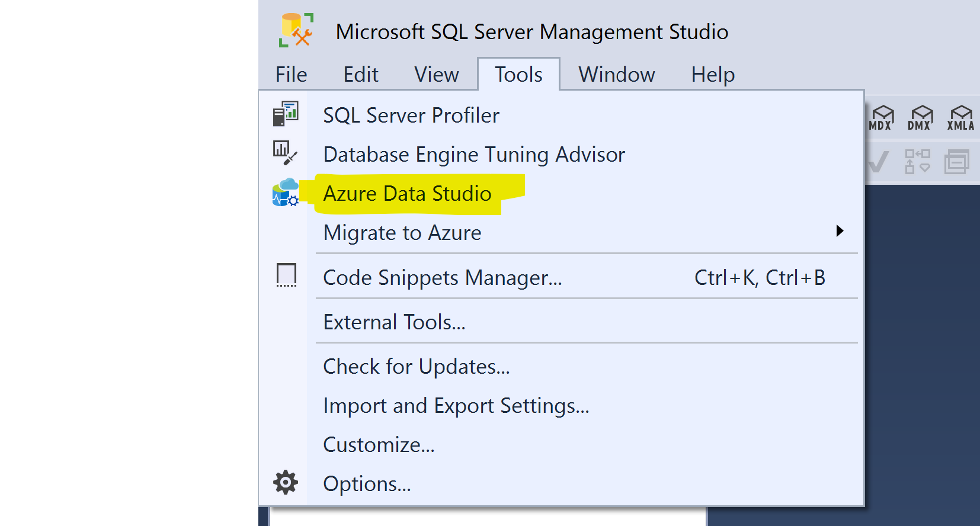Click the Code Snippets Manager icon
The width and height of the screenshot is (980, 526).
(287, 275)
